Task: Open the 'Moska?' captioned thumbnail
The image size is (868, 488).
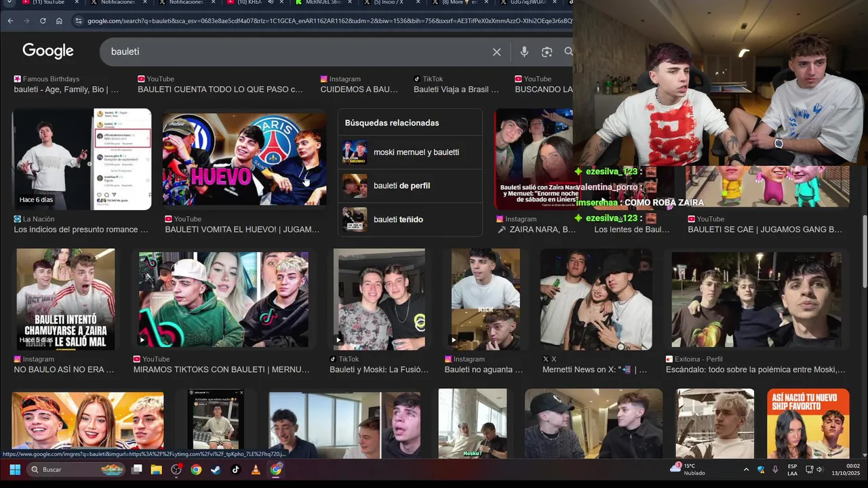Action: (x=473, y=424)
